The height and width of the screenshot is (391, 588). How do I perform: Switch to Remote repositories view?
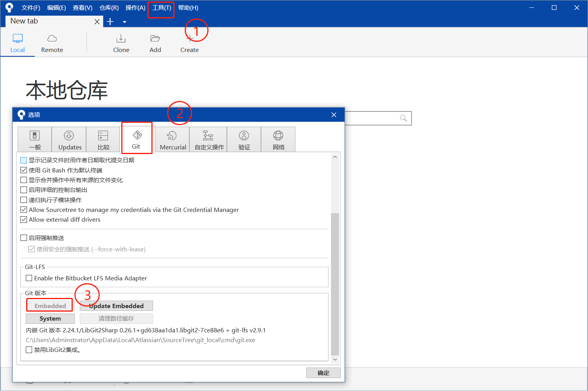52,42
